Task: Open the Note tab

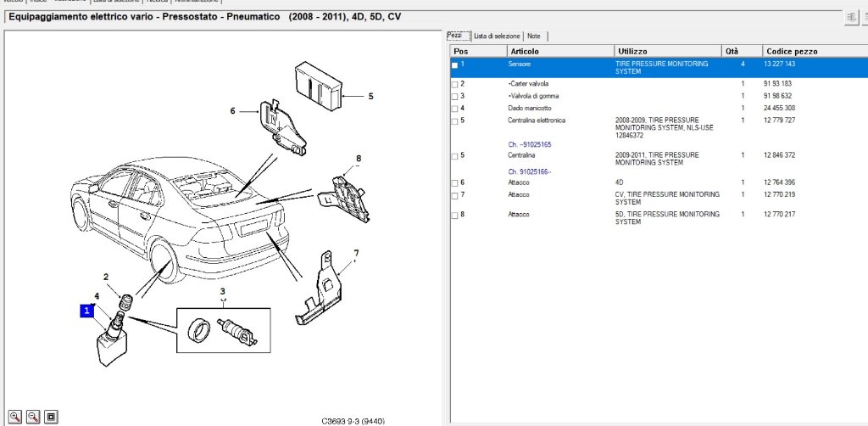Action: coord(535,36)
